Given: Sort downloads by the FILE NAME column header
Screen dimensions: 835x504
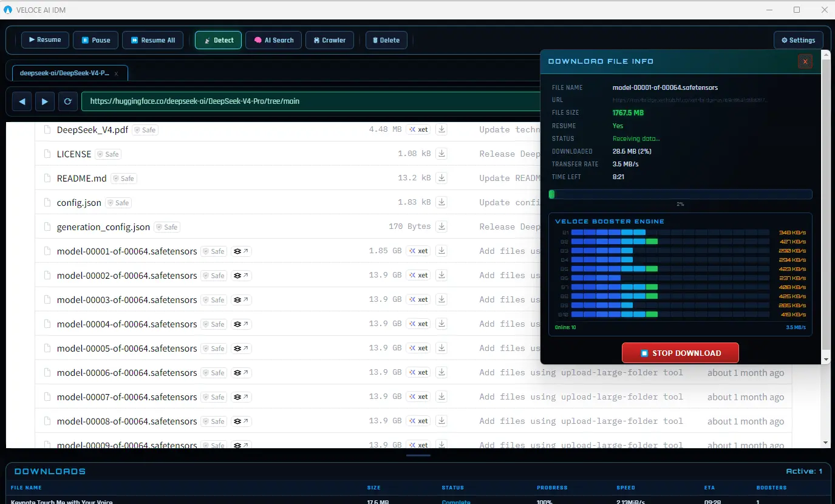Looking at the screenshot, I should coord(26,488).
